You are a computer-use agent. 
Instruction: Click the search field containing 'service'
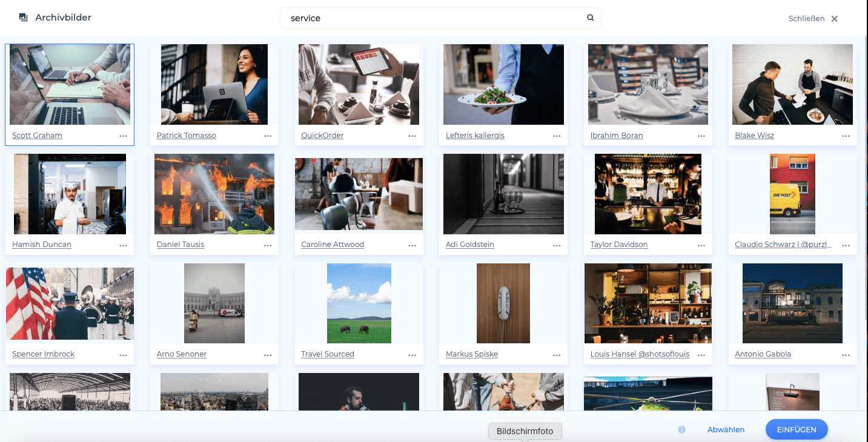(x=433, y=18)
